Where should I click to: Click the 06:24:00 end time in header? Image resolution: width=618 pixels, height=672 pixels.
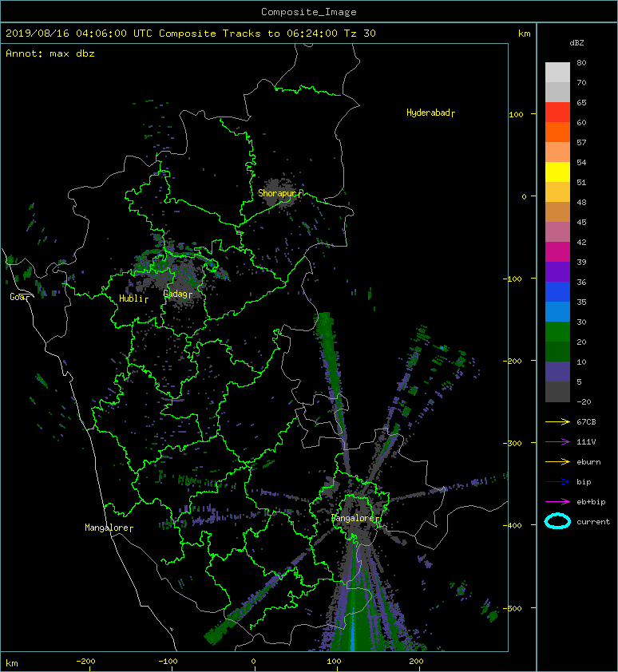click(312, 34)
